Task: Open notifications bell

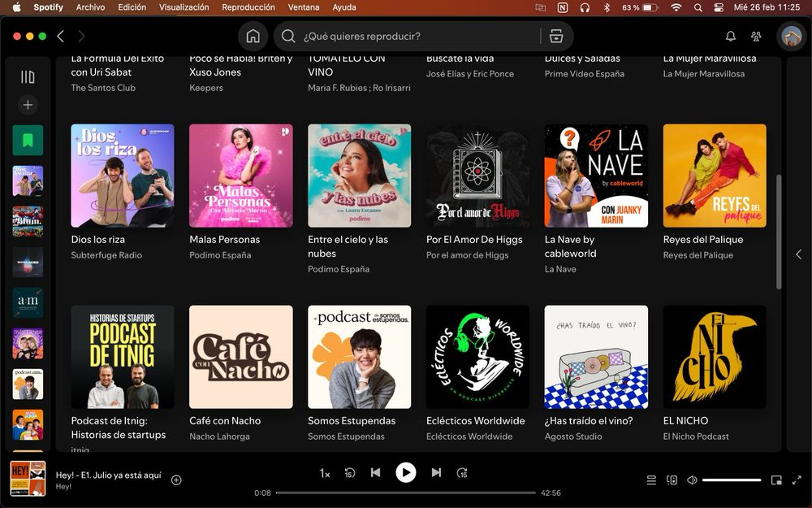Action: click(731, 37)
